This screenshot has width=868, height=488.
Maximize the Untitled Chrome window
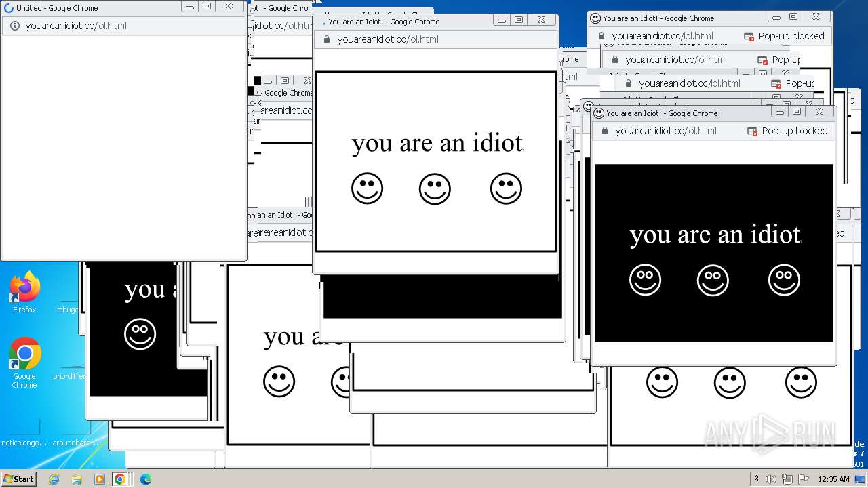207,7
